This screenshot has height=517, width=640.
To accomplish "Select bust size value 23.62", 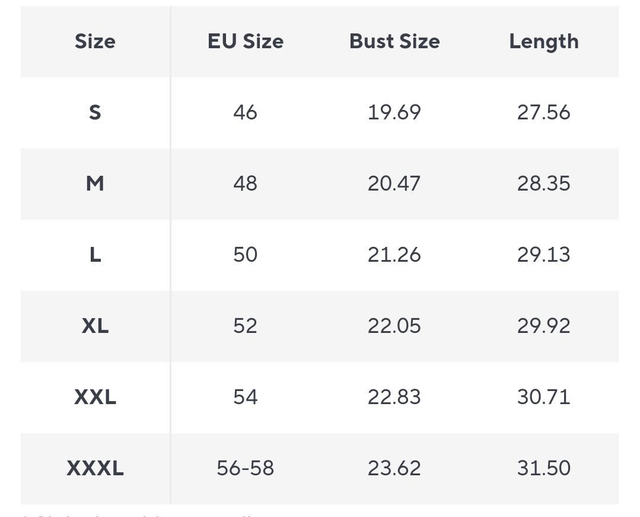I will [394, 467].
